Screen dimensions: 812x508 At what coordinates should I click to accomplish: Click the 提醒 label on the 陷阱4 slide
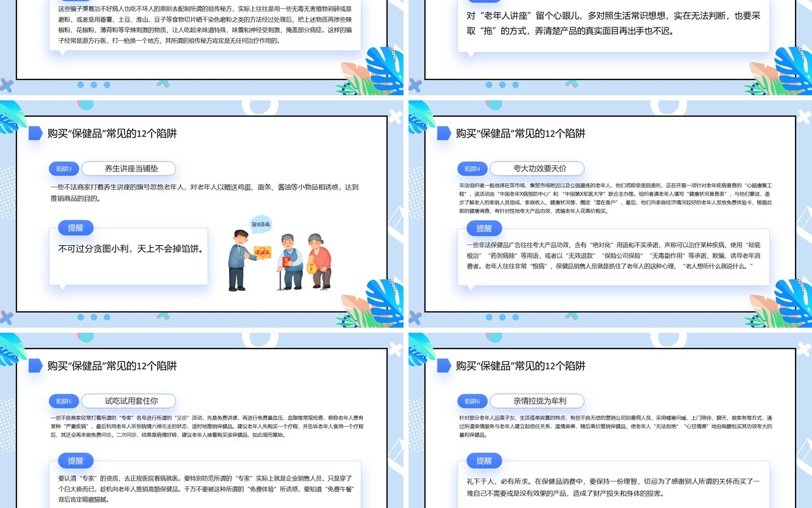[484, 228]
